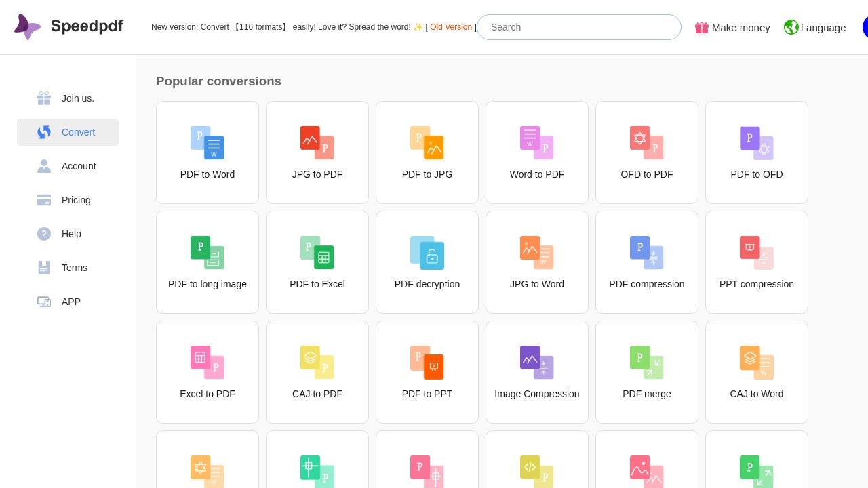Image resolution: width=868 pixels, height=488 pixels.
Task: Select the CAJ to PDF tool
Action: (x=317, y=372)
